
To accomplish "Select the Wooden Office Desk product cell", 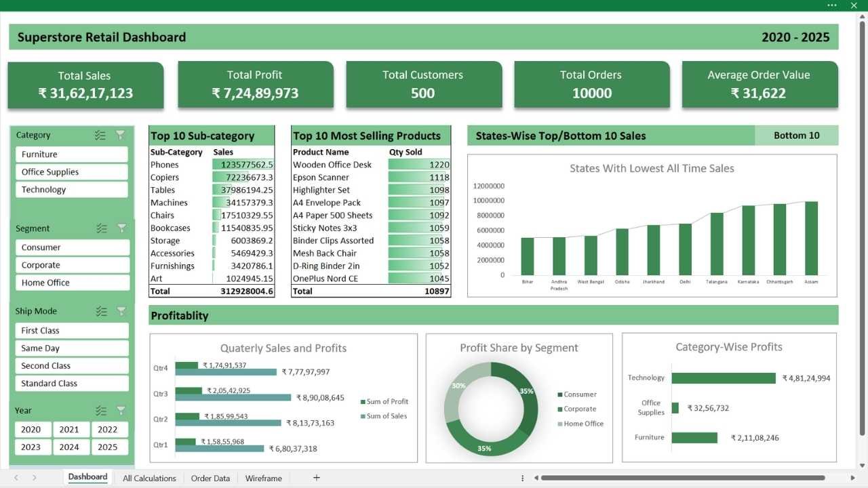I will click(340, 165).
